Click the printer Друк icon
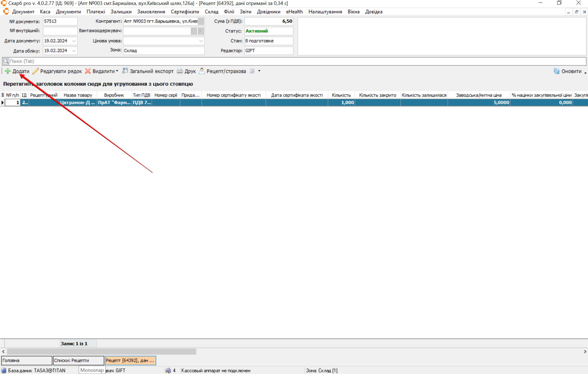The width and height of the screenshot is (588, 374). click(180, 71)
